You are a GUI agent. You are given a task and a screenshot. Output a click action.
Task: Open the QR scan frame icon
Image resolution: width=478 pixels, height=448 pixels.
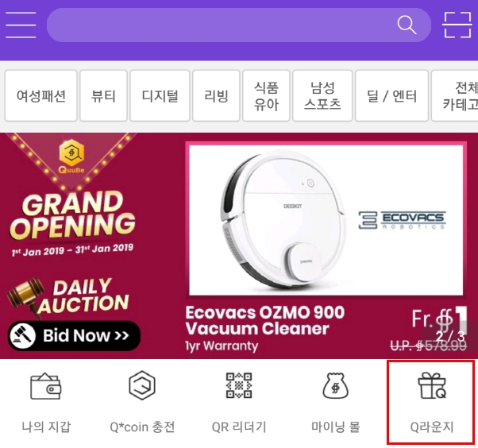point(457,25)
